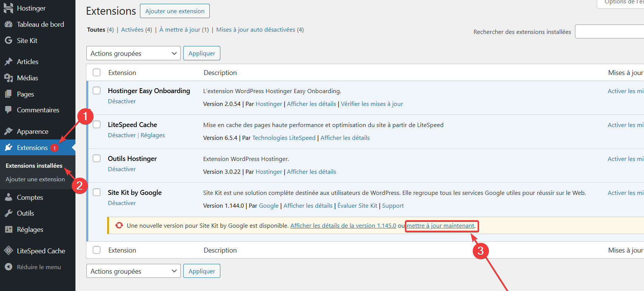This screenshot has width=644, height=291.
Task: Open Ajouter une extension submenu item
Action: click(35, 179)
